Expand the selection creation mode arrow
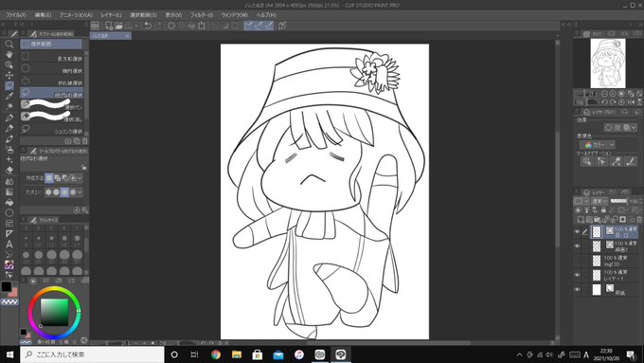The height and width of the screenshot is (363, 644). tap(80, 178)
